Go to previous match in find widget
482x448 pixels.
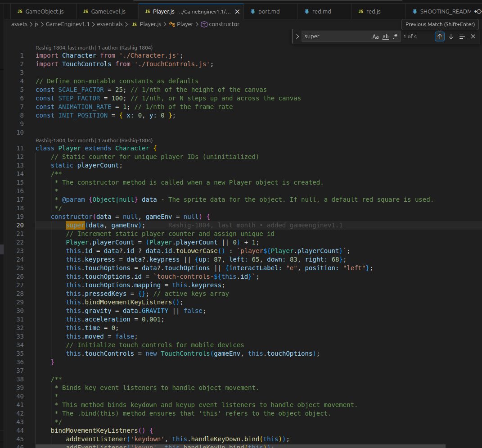pyautogui.click(x=440, y=36)
